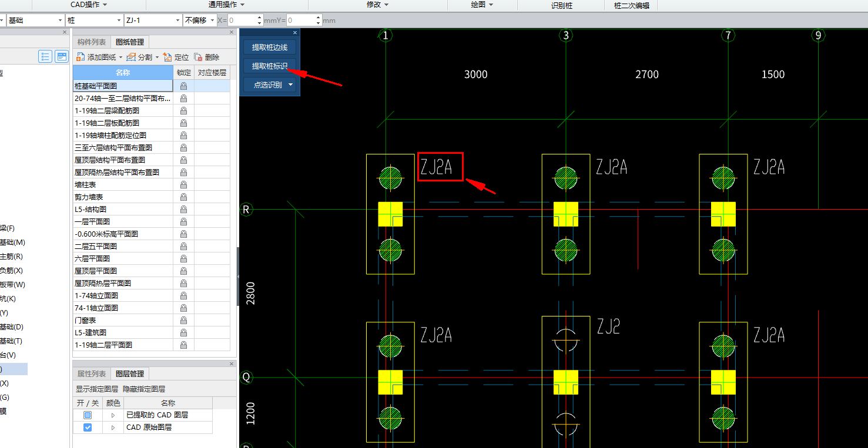This screenshot has width=868, height=448.
Task: Enable the 已提取的 CAD 图层 checkbox
Action: [x=88, y=415]
